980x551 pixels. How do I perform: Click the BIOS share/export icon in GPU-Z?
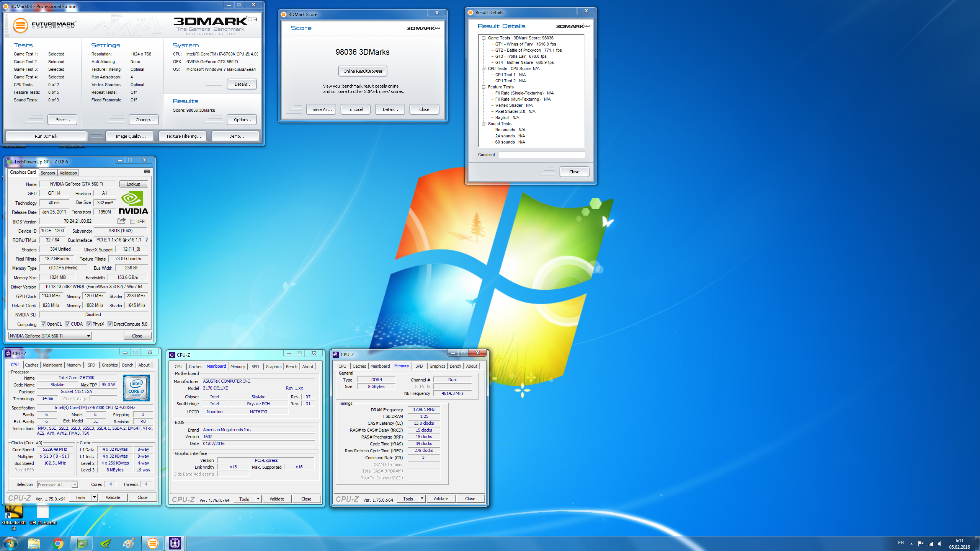pyautogui.click(x=121, y=221)
